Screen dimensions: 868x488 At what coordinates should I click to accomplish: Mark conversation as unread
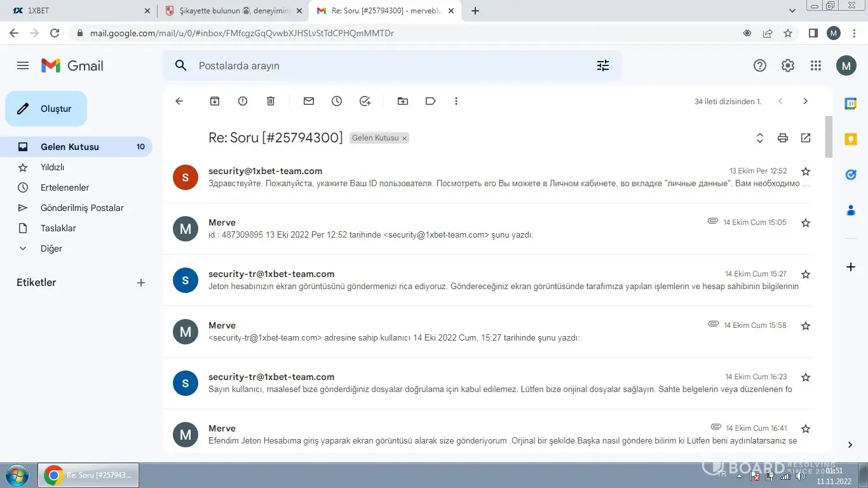coord(309,101)
